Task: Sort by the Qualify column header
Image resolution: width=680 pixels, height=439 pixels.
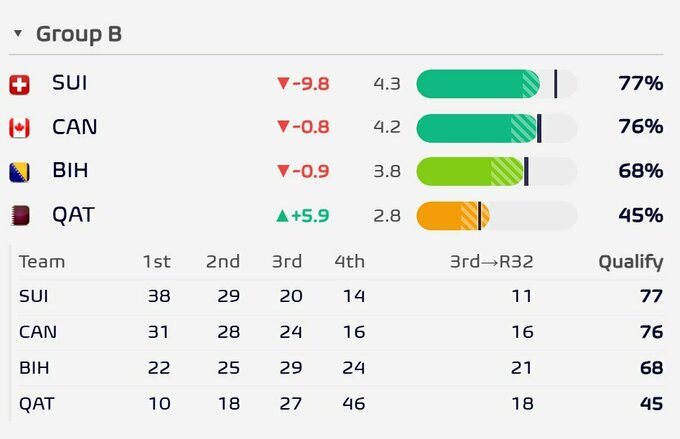Action: click(x=631, y=262)
